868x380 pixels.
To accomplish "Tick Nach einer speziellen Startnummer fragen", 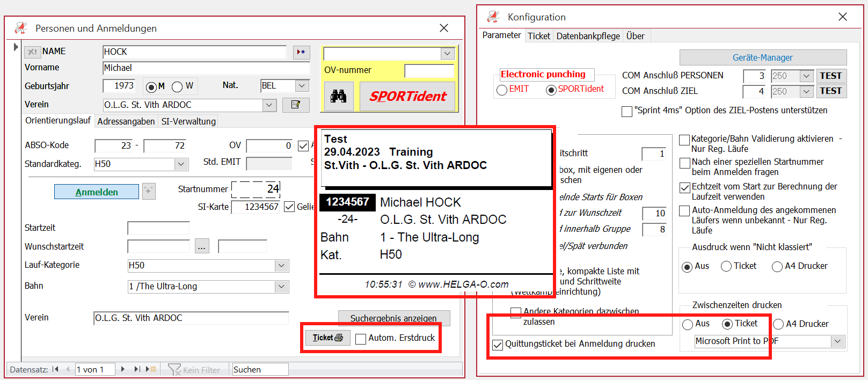I will tap(685, 163).
